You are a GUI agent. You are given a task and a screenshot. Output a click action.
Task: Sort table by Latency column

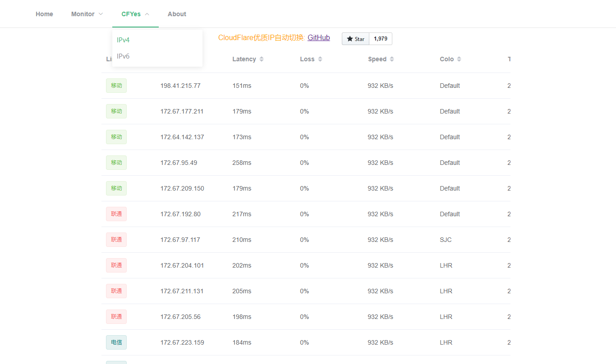coord(262,59)
